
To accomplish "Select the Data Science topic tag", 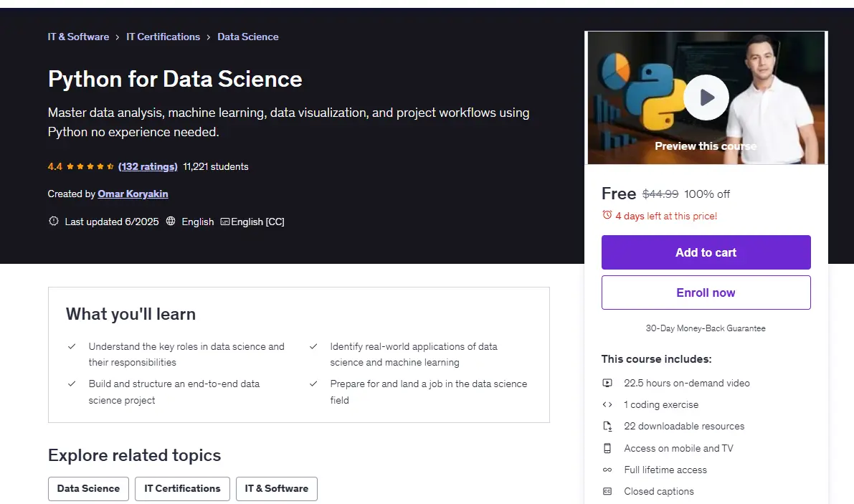I will click(x=88, y=489).
